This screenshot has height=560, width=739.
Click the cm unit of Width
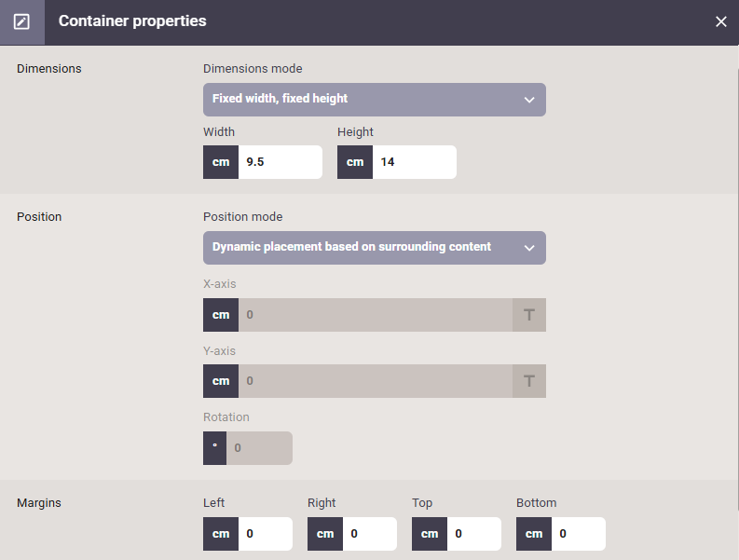(x=221, y=162)
